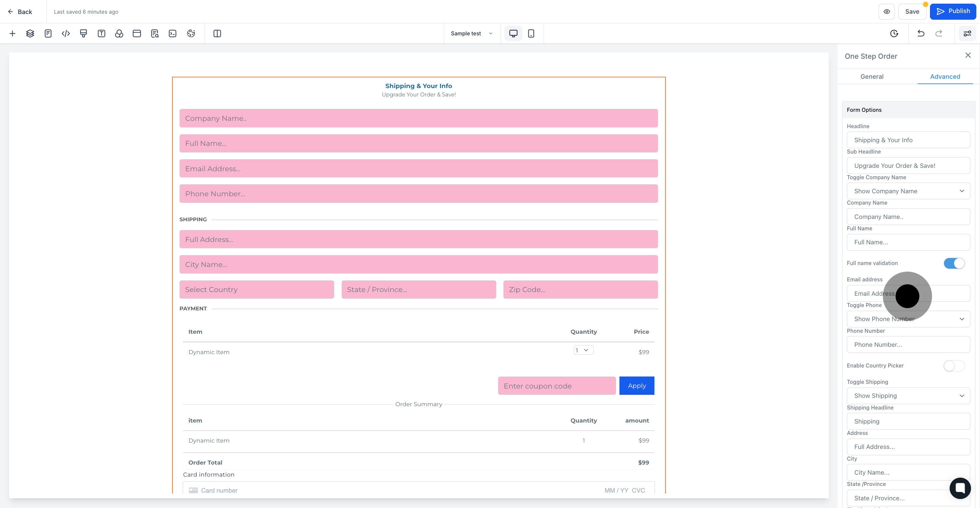Click the Order Total row label
The image size is (980, 508).
[x=205, y=462]
